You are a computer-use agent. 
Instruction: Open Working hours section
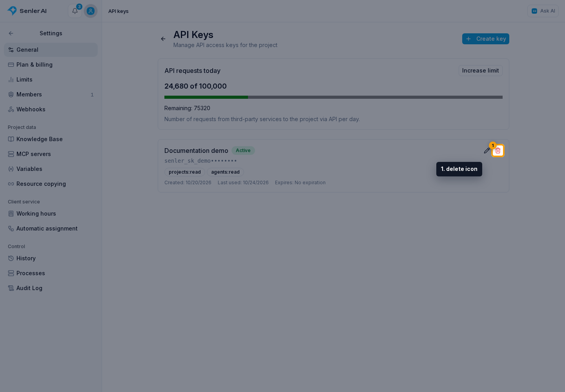point(51,214)
